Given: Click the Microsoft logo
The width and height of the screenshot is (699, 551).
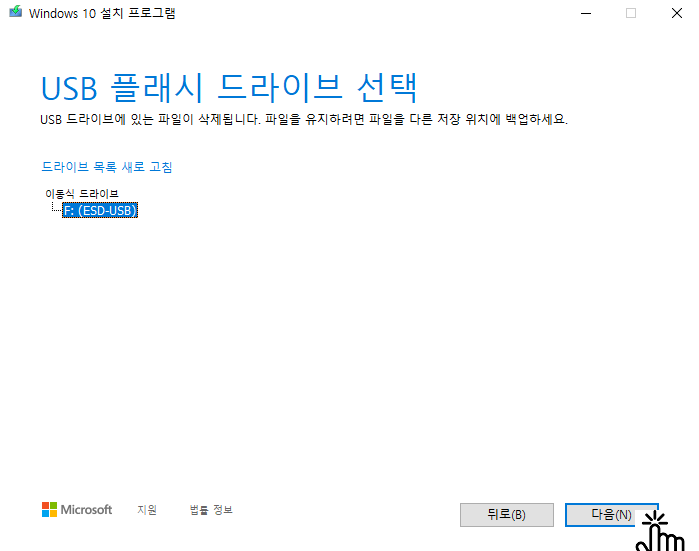Looking at the screenshot, I should coord(77,510).
